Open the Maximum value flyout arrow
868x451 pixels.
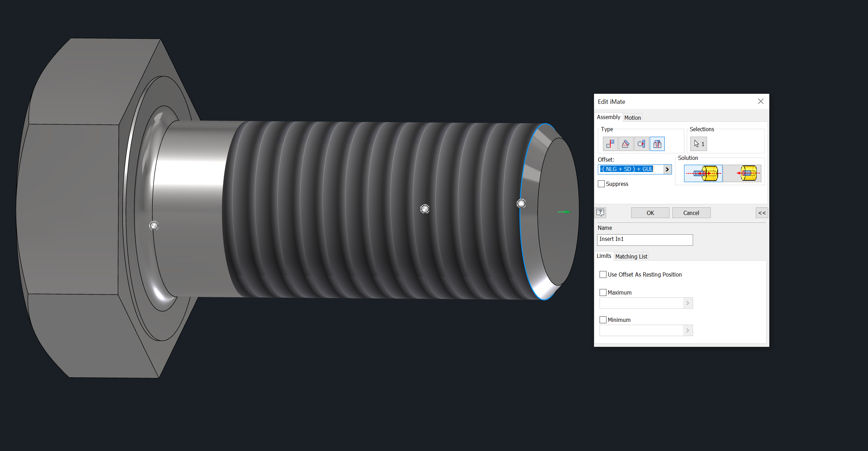click(x=688, y=303)
